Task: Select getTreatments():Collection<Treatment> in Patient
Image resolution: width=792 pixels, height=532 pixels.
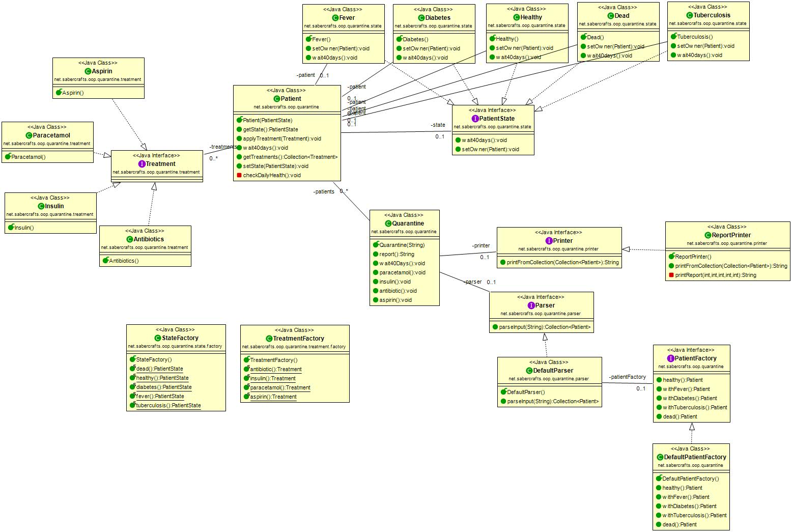Action: (290, 157)
